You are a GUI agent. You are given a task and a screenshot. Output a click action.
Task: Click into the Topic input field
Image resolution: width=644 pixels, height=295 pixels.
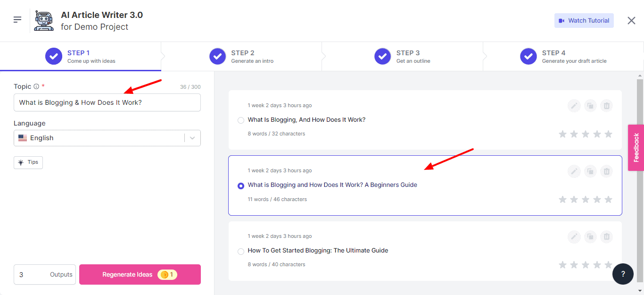pyautogui.click(x=107, y=102)
